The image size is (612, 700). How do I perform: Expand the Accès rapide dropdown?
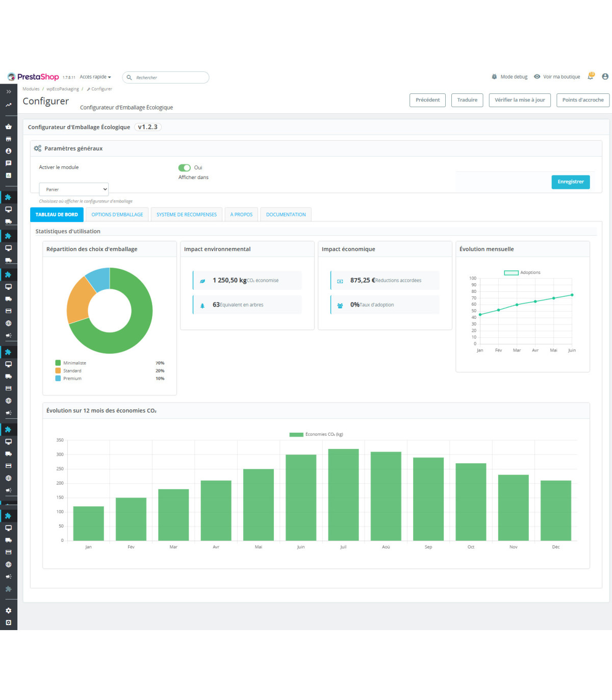coord(95,77)
